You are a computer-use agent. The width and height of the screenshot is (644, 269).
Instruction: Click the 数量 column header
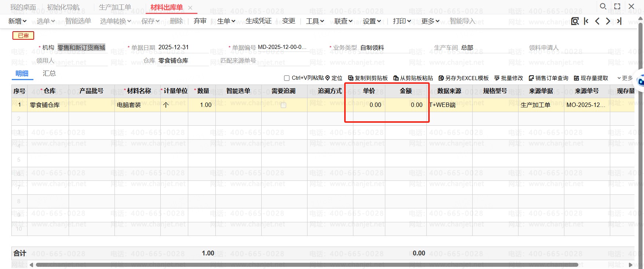(x=202, y=91)
